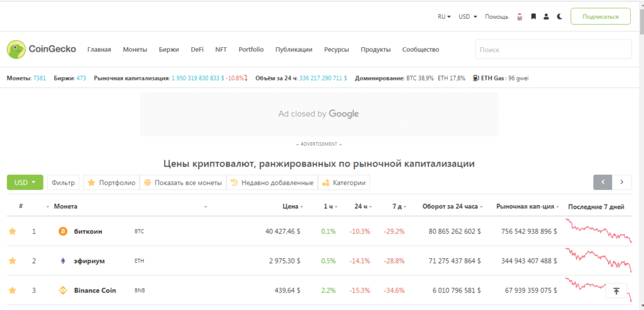The width and height of the screenshot is (644, 310).
Task: Jump to top with the up-arrow button
Action: tap(616, 291)
